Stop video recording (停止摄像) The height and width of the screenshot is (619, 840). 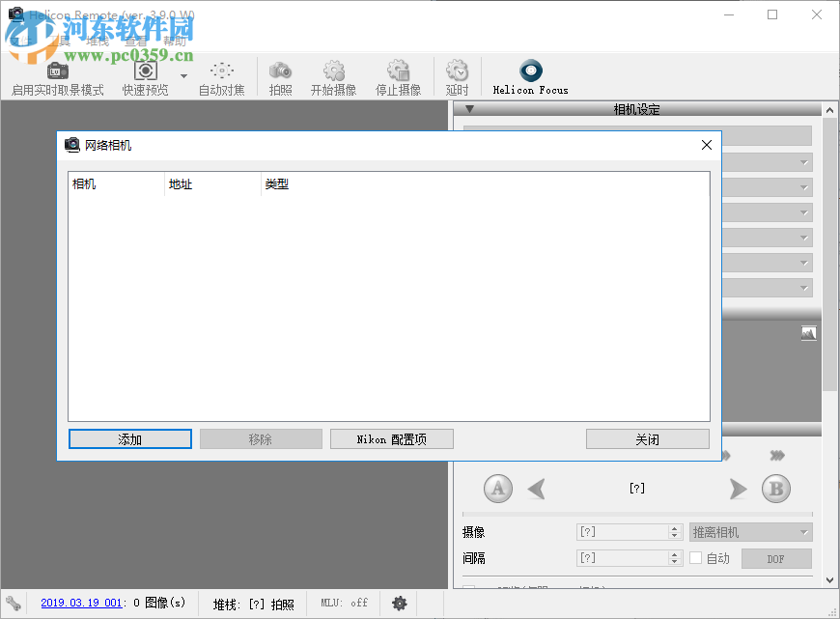398,77
